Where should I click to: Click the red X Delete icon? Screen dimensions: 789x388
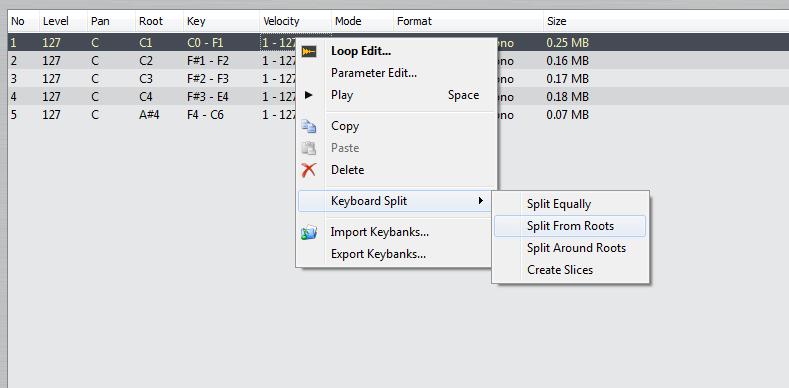(308, 170)
